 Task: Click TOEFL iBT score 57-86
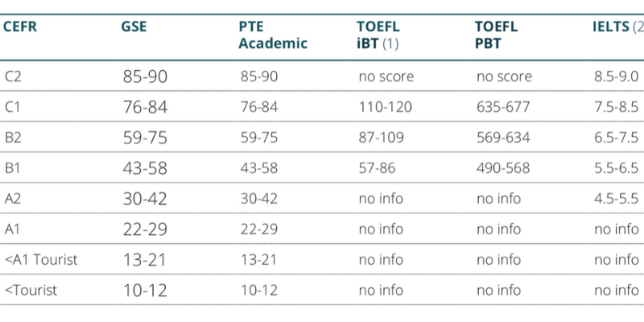377,168
